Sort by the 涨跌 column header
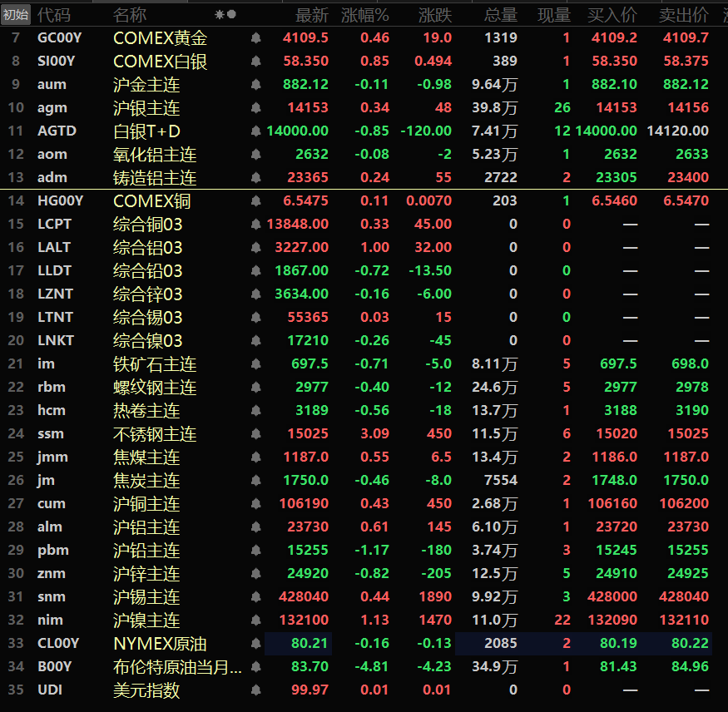Image resolution: width=728 pixels, height=712 pixels. coord(435,15)
